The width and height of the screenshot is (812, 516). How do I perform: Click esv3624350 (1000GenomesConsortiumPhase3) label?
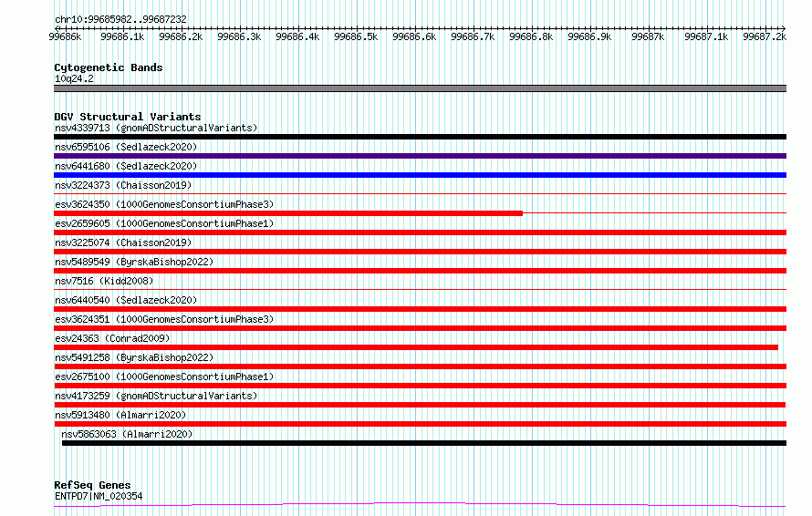[164, 204]
